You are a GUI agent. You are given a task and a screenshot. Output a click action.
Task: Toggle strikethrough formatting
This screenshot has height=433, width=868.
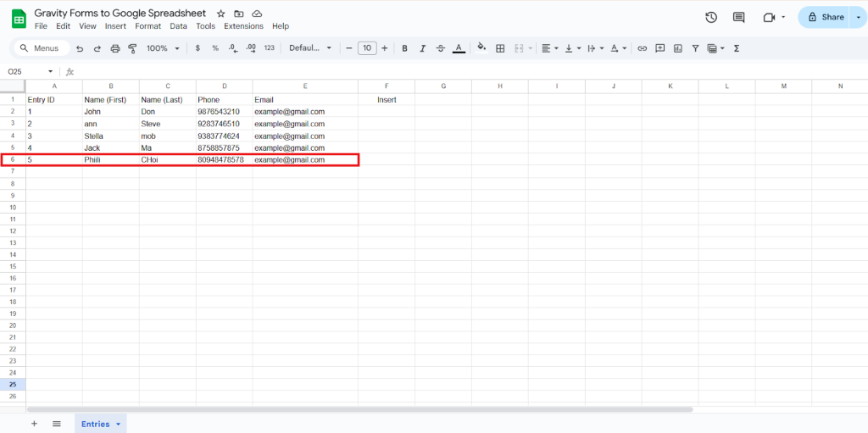tap(441, 49)
